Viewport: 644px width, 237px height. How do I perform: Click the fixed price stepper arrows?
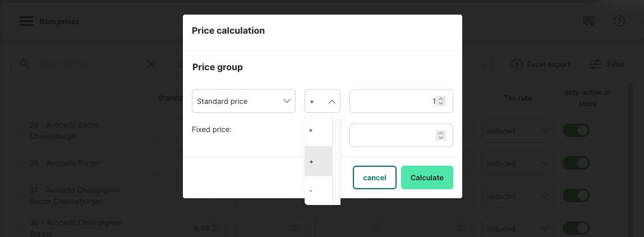(x=441, y=135)
